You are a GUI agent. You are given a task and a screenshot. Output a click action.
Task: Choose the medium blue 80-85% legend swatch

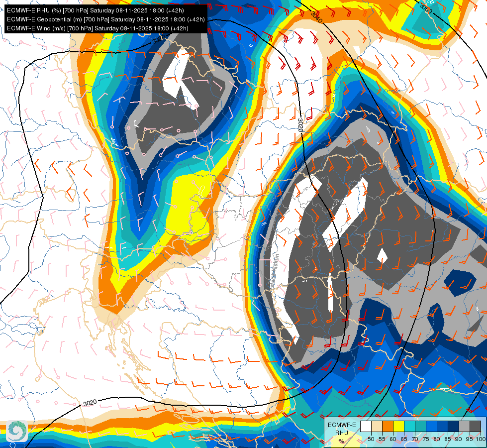(x=443, y=426)
